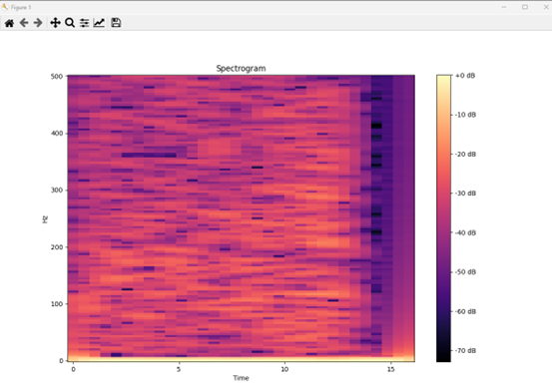Click the -10 dB colorbar label
The width and height of the screenshot is (552, 392).
point(465,115)
